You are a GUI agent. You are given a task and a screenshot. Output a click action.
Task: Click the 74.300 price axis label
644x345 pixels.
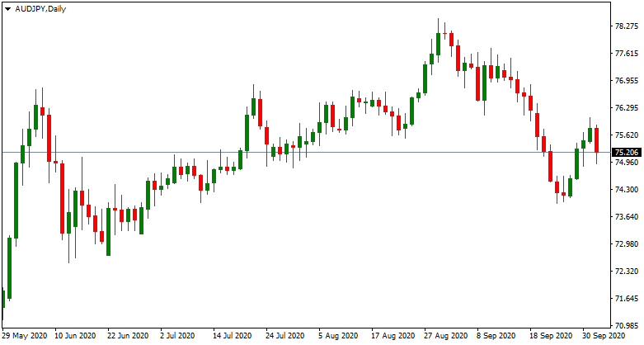click(x=626, y=190)
